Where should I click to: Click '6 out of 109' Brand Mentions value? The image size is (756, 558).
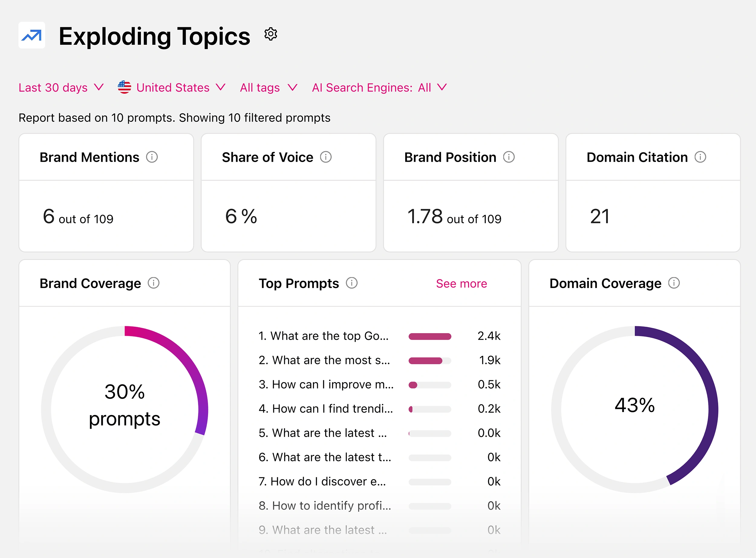[x=78, y=216]
